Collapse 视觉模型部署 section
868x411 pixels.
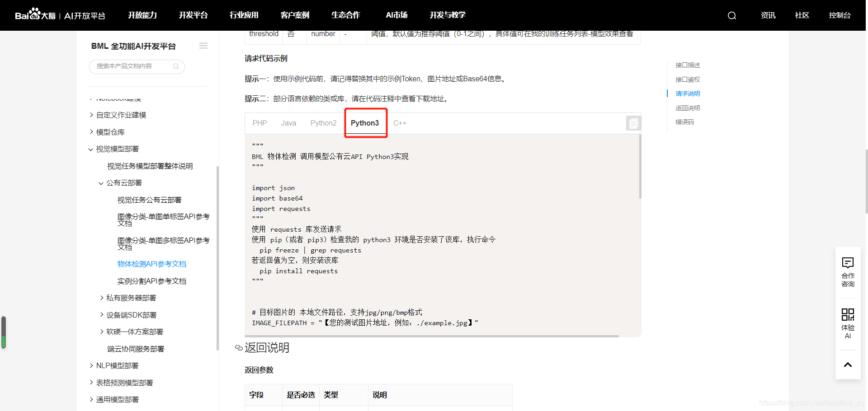pos(117,149)
